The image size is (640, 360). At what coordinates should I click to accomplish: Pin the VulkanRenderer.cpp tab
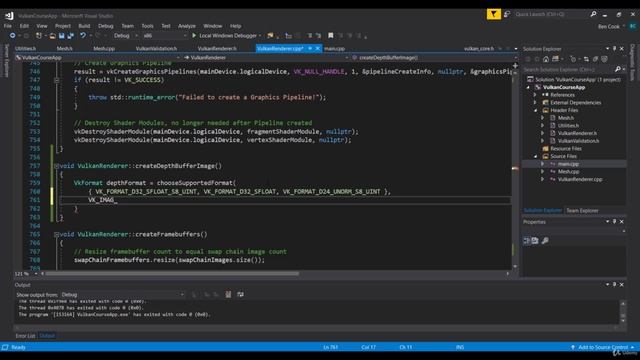310,49
